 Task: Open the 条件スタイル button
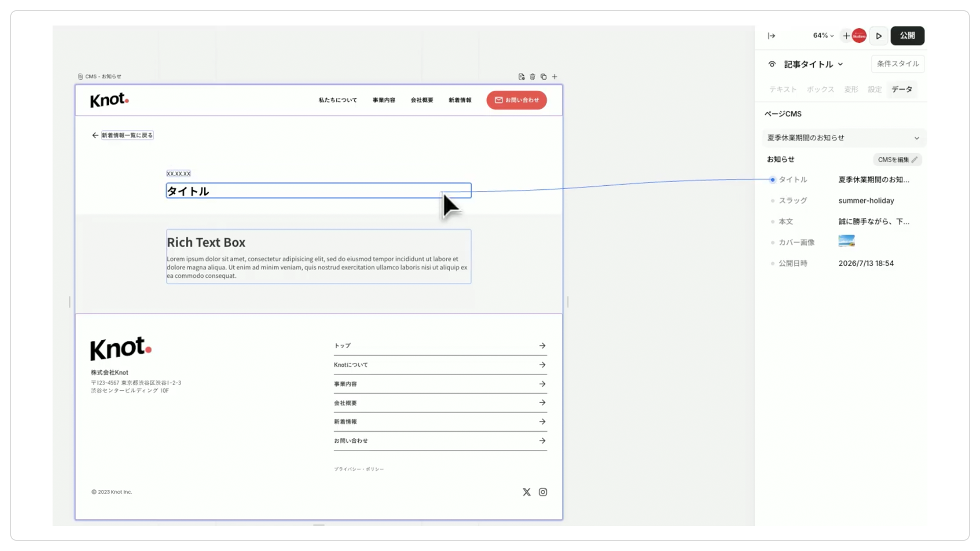pyautogui.click(x=897, y=64)
